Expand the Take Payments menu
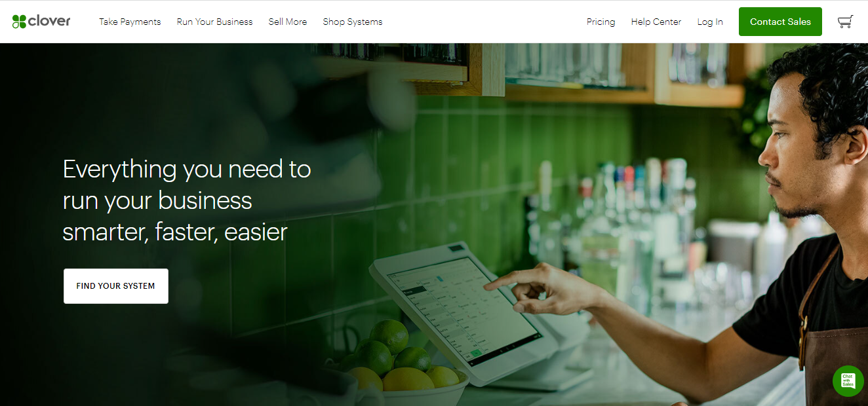 (130, 22)
